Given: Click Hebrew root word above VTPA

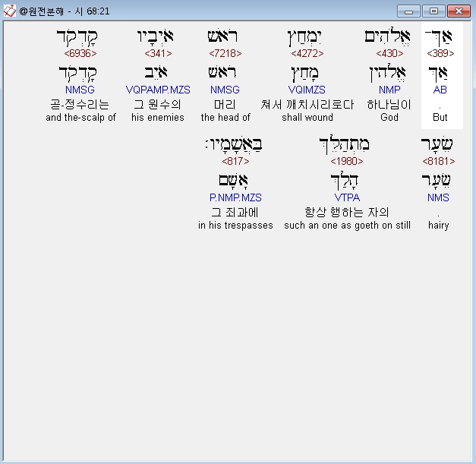Looking at the screenshot, I should [x=344, y=181].
